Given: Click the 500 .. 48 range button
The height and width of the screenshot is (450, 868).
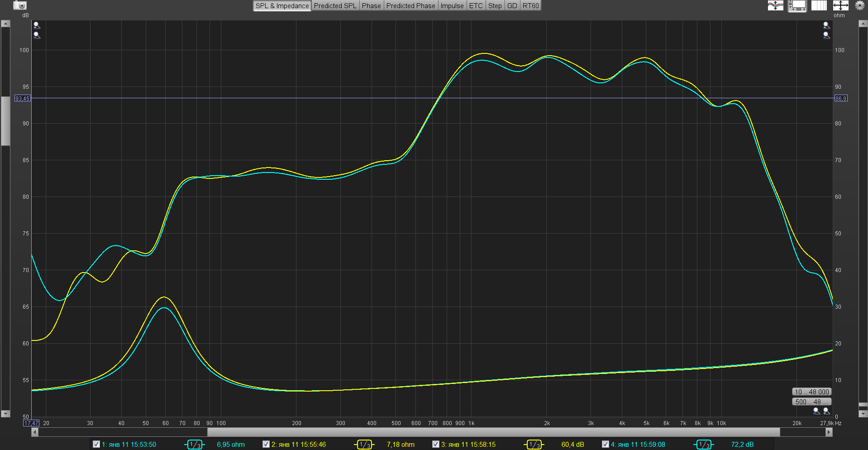Looking at the screenshot, I should tap(812, 402).
